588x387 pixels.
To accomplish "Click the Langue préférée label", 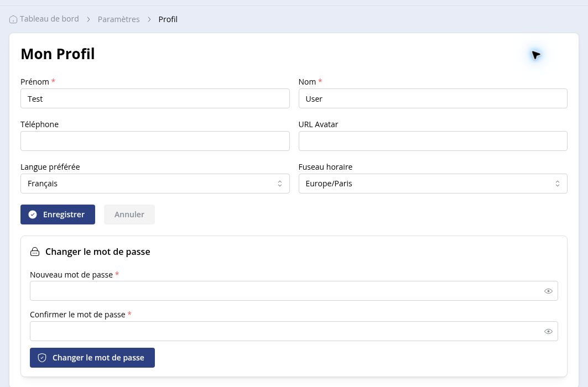I will tap(50, 167).
